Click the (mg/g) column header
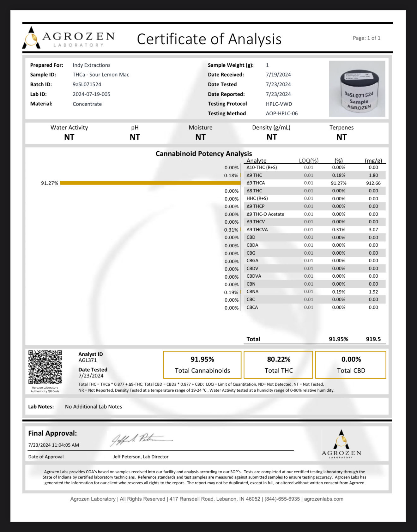The width and height of the screenshot is (417, 532). coord(373,160)
